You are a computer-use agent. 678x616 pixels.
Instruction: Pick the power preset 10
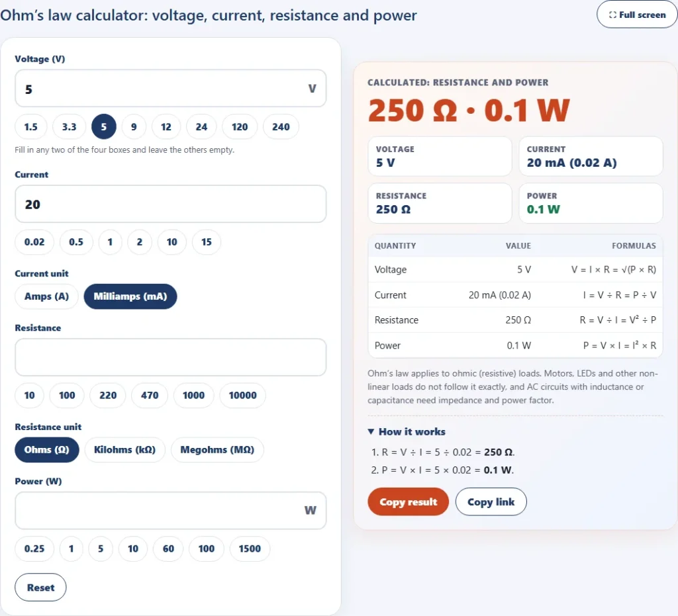[x=133, y=549]
